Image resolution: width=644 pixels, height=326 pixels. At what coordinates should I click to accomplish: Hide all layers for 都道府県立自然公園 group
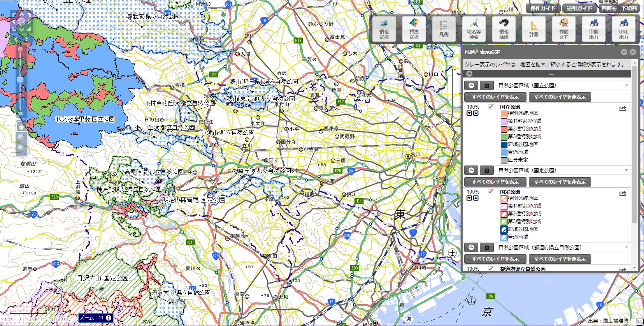click(x=560, y=259)
